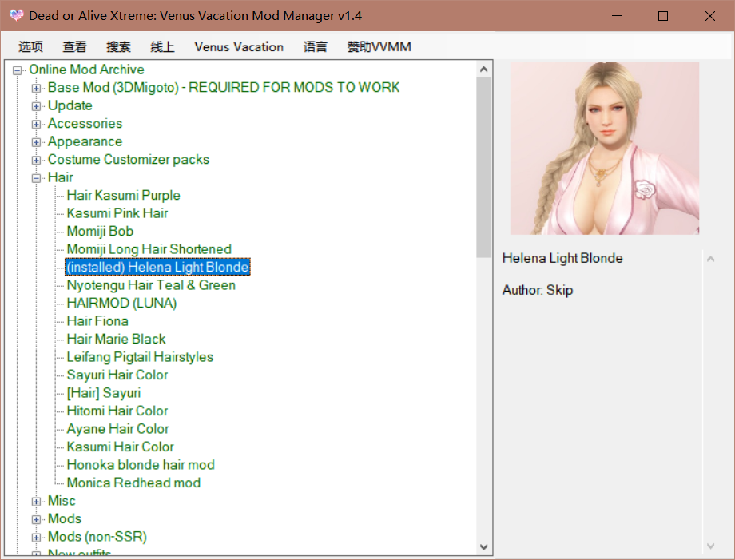Select HAIRMOD (LUNA) entry
The width and height of the screenshot is (735, 560).
click(x=121, y=304)
